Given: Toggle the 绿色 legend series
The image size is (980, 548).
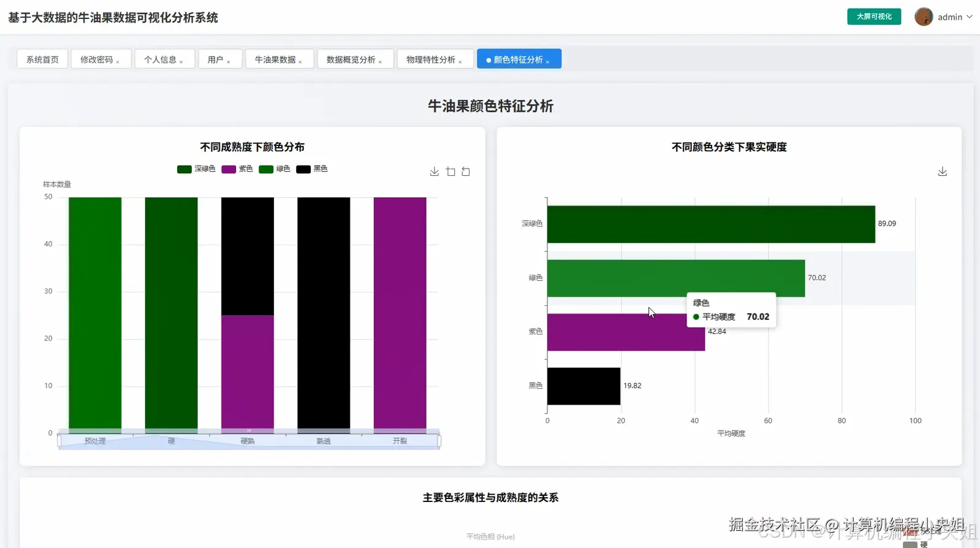Looking at the screenshot, I should (275, 169).
